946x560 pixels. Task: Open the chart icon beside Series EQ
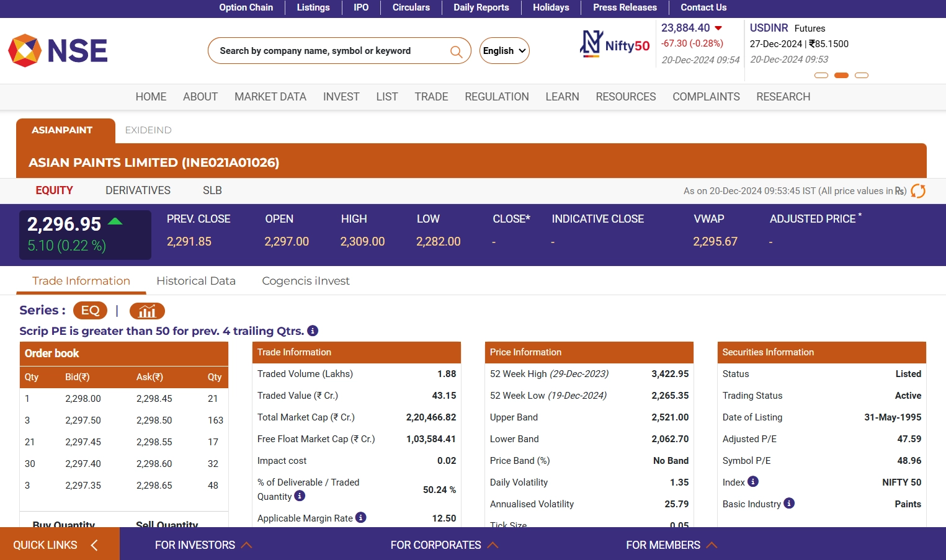pyautogui.click(x=147, y=311)
